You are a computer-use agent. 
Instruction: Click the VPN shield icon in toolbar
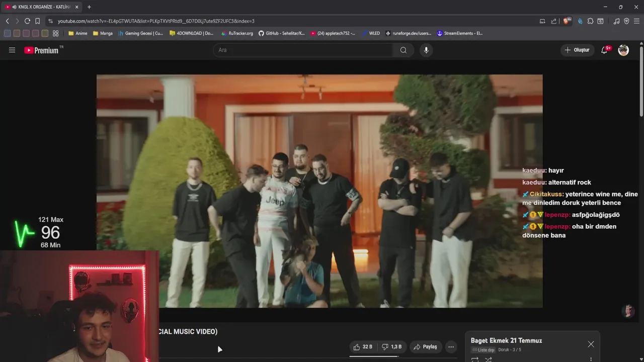point(626,21)
